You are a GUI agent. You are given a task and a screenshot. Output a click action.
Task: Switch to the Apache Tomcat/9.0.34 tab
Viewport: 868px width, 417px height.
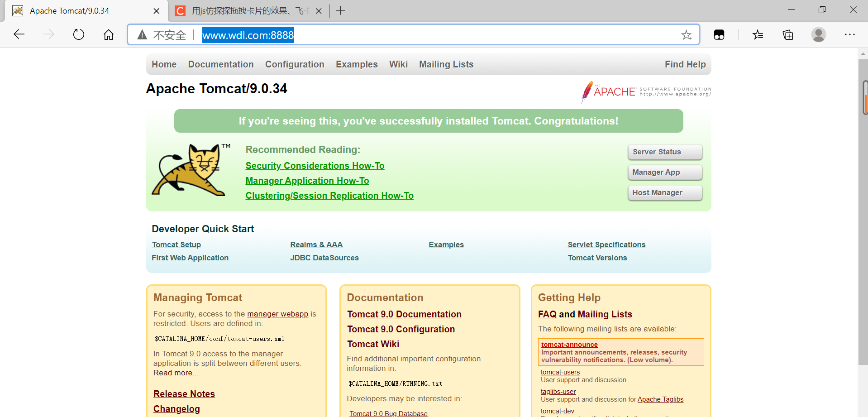pyautogui.click(x=86, y=11)
